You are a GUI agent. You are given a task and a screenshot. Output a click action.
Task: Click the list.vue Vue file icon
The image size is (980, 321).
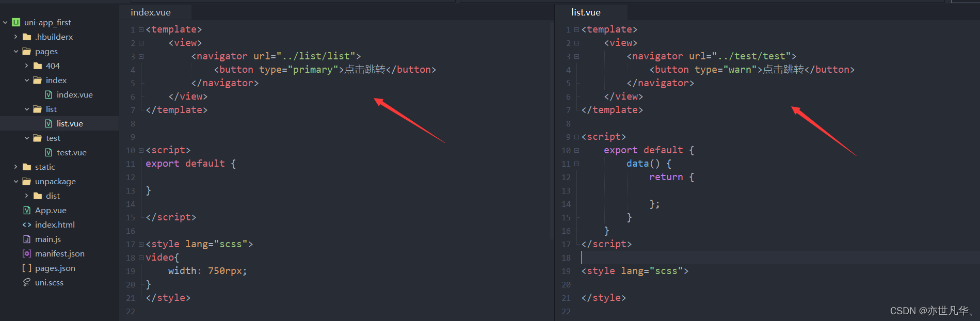click(x=49, y=123)
